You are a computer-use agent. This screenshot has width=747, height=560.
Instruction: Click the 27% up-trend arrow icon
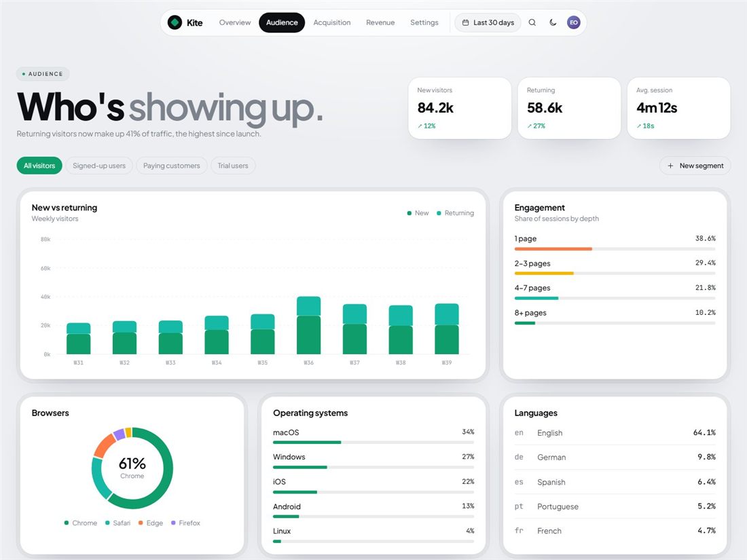(x=529, y=126)
